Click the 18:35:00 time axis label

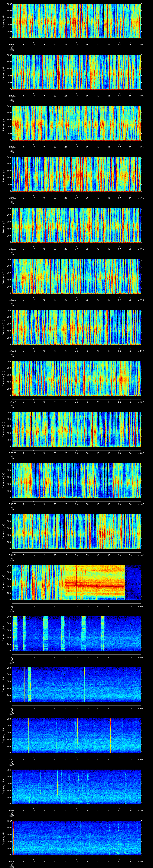point(12,249)
